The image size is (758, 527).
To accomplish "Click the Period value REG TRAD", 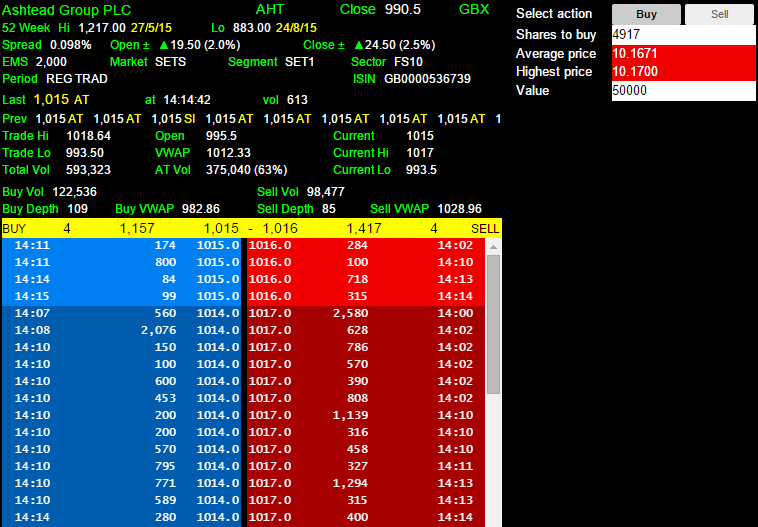I will click(x=77, y=79).
